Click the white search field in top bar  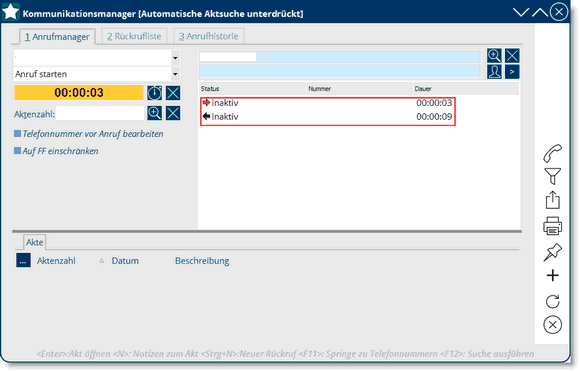(x=228, y=57)
